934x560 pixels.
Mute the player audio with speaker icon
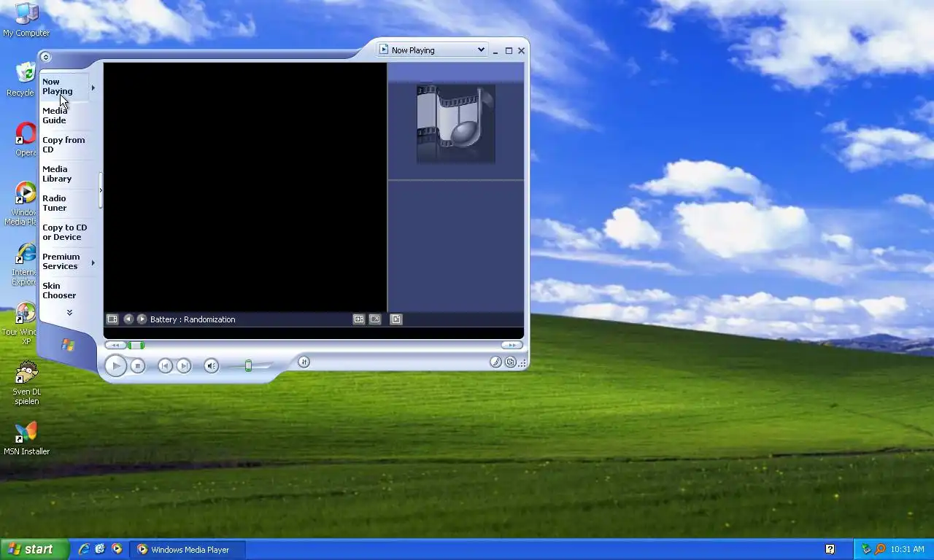tap(211, 366)
